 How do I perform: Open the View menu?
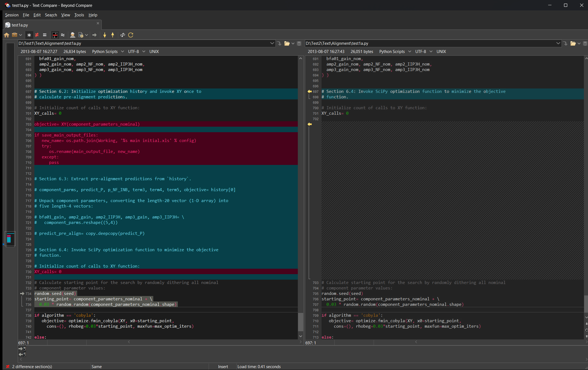[x=65, y=15]
